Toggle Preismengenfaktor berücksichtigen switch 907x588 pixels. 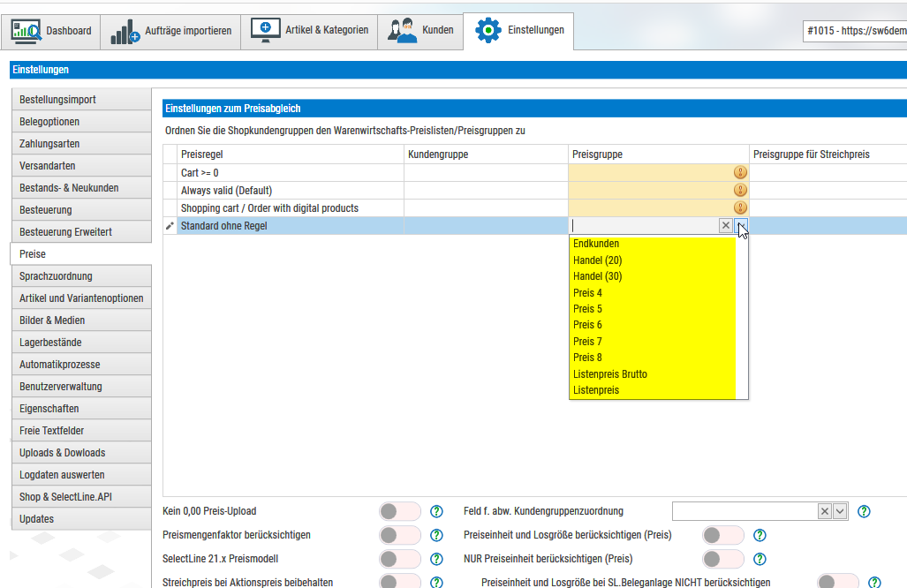point(400,535)
